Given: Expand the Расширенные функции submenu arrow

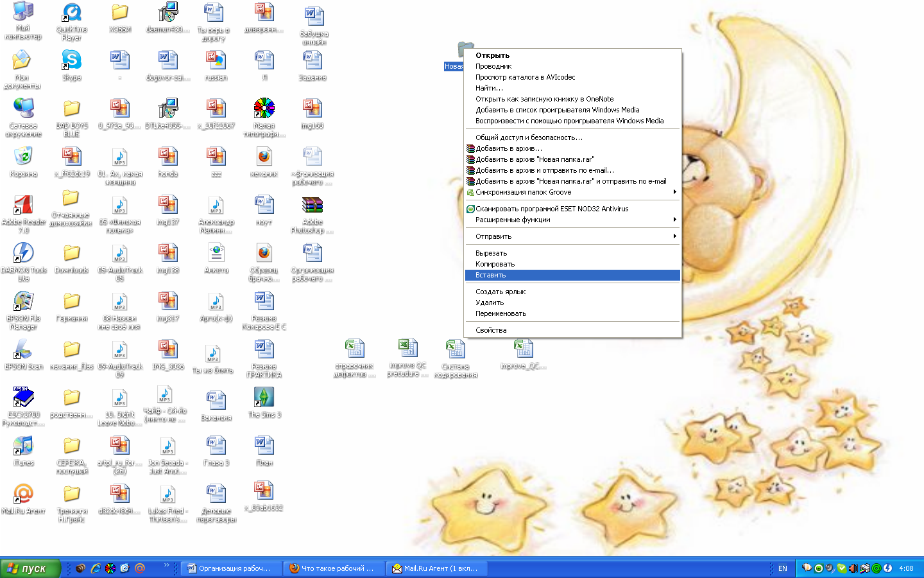Looking at the screenshot, I should click(x=674, y=220).
